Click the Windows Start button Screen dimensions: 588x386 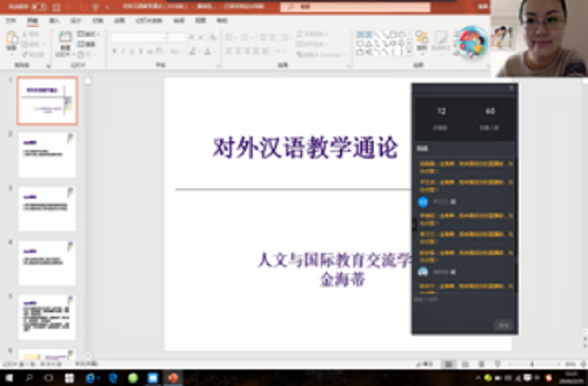(x=8, y=378)
